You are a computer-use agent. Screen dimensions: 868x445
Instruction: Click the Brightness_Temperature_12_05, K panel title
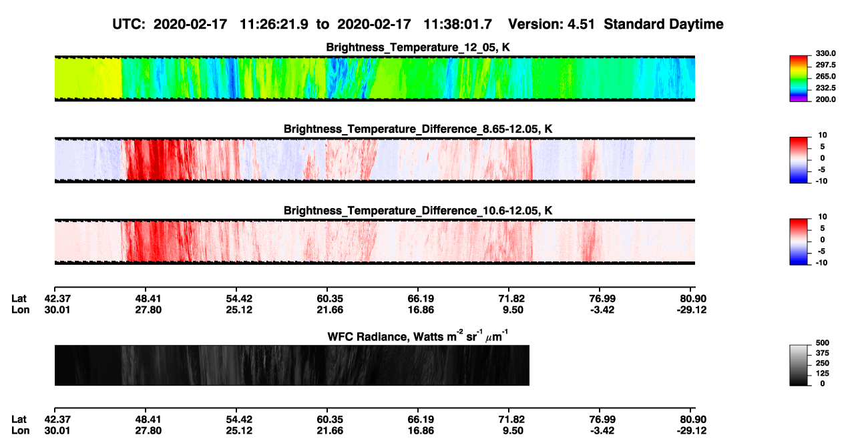pos(419,47)
